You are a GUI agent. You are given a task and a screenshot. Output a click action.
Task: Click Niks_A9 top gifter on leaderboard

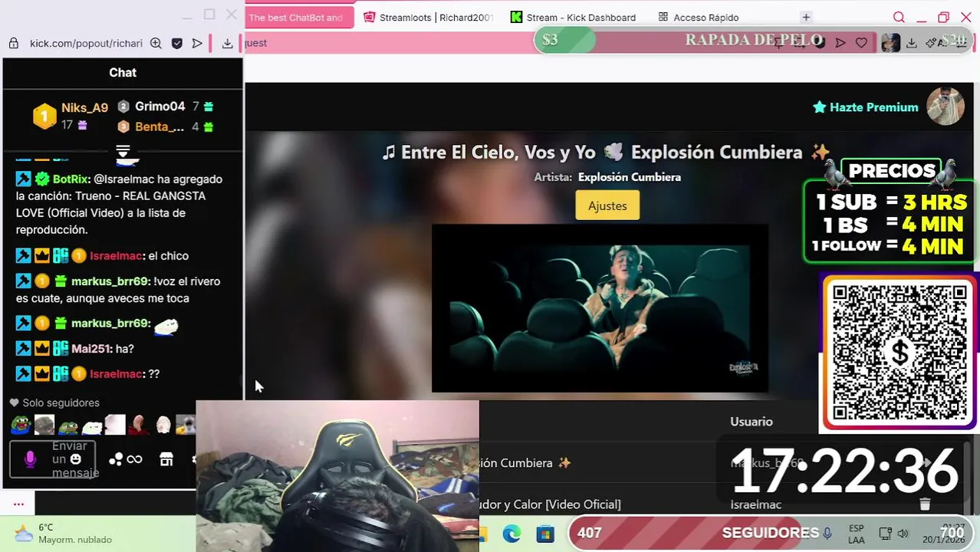point(84,107)
